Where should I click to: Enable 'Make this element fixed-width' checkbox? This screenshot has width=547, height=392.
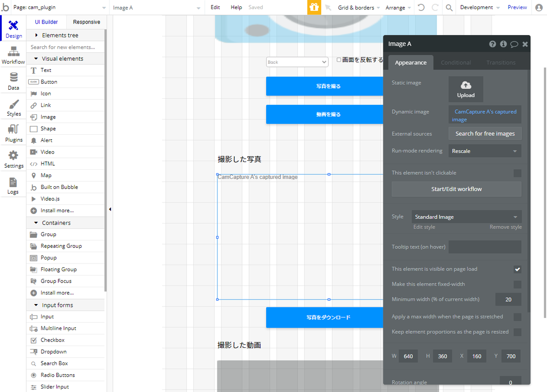(517, 285)
